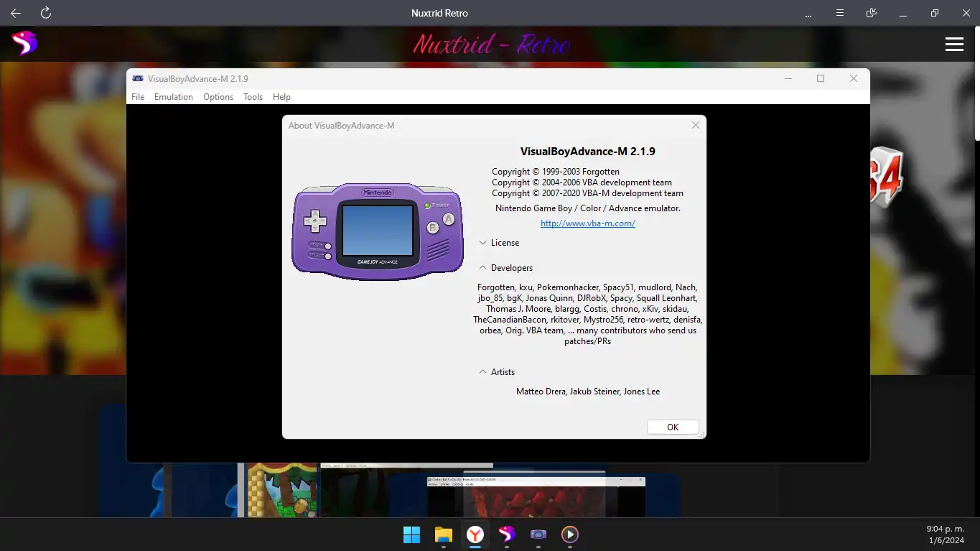Click Copyright 2007-2020 VBA-M development team
This screenshot has height=551, width=980.
point(588,193)
